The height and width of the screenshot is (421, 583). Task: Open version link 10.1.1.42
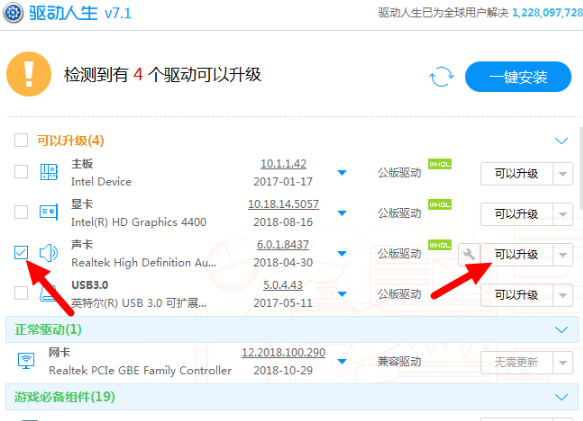point(283,164)
